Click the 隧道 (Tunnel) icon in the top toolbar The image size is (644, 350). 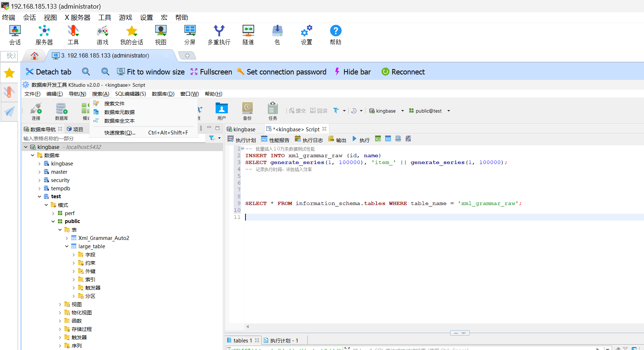[x=248, y=35]
